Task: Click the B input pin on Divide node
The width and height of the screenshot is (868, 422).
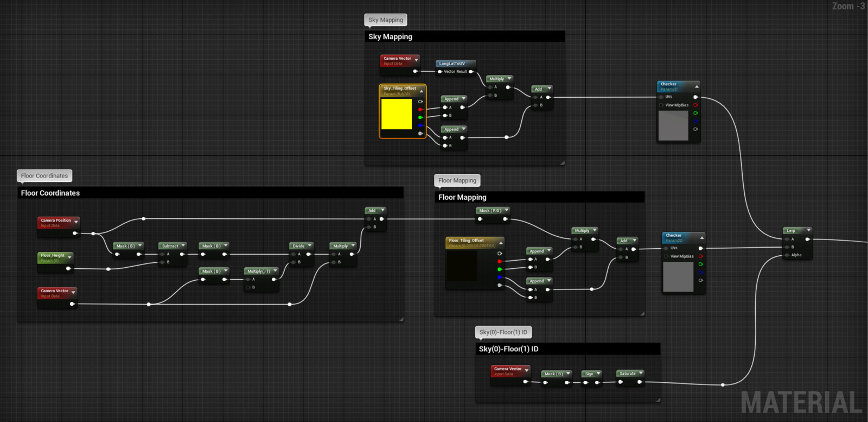Action: pyautogui.click(x=293, y=262)
